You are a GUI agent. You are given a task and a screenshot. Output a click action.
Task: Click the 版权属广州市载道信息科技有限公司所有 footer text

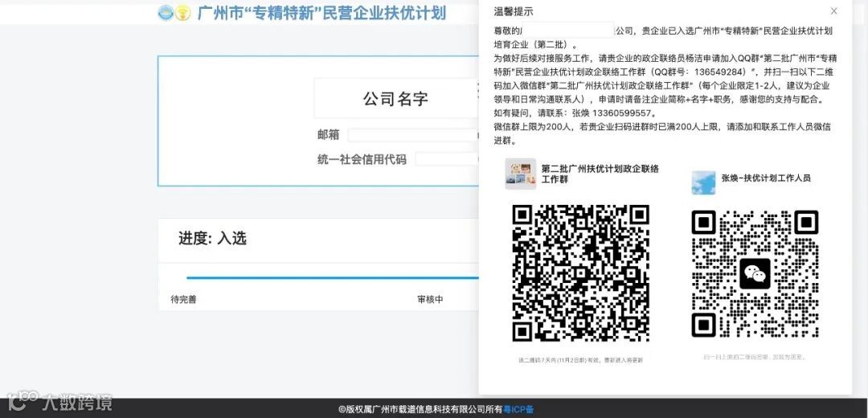[x=420, y=410]
